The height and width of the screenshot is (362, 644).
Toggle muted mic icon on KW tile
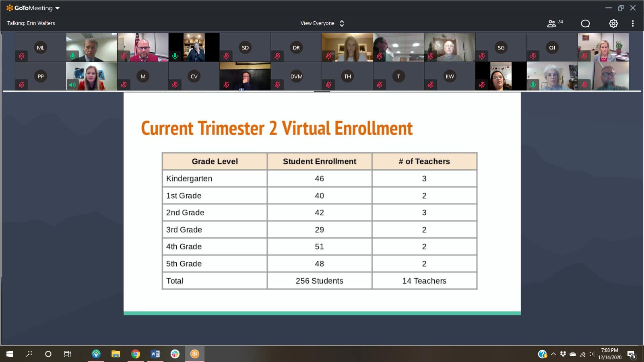[431, 84]
